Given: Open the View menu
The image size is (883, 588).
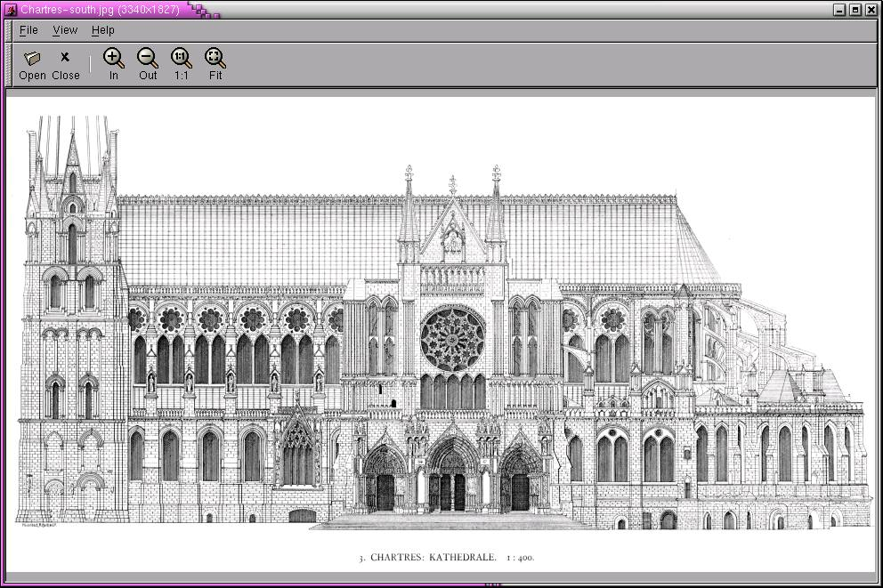Looking at the screenshot, I should click(65, 30).
